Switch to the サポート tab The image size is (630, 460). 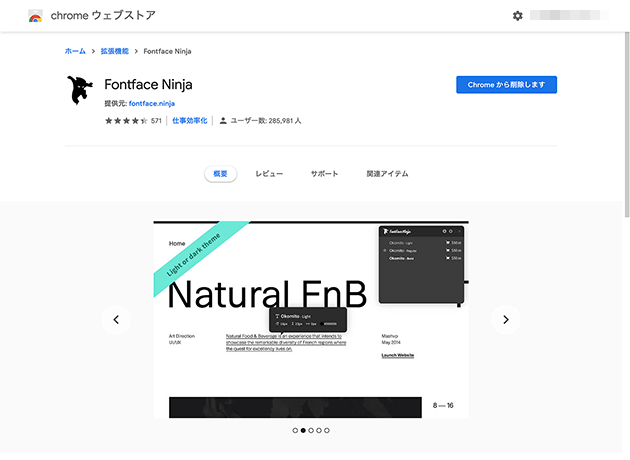(x=325, y=174)
